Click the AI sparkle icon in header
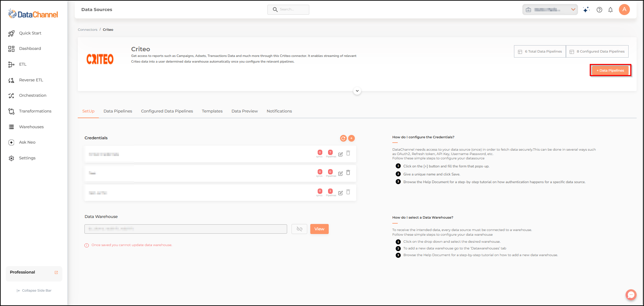Screen dimensions: 644x306 (x=586, y=10)
